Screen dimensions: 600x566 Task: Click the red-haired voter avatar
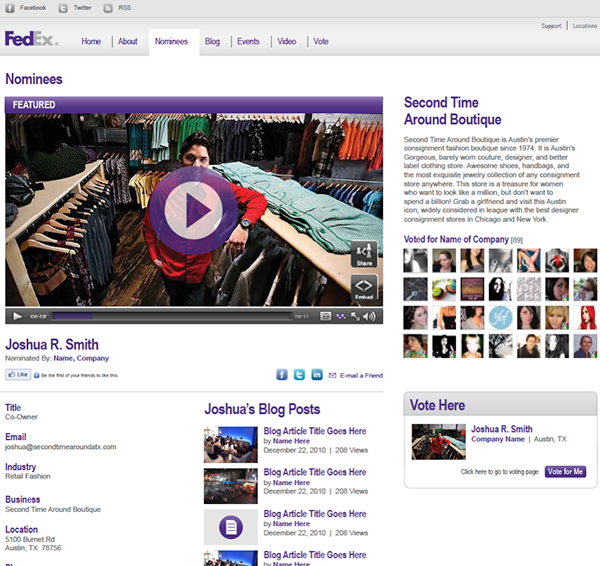585,317
